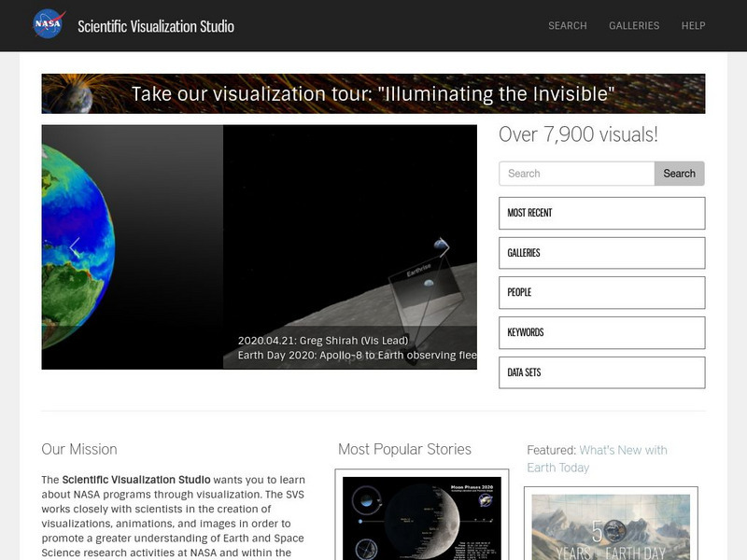Click the gray Search button
The height and width of the screenshot is (560, 747).
[x=680, y=174]
